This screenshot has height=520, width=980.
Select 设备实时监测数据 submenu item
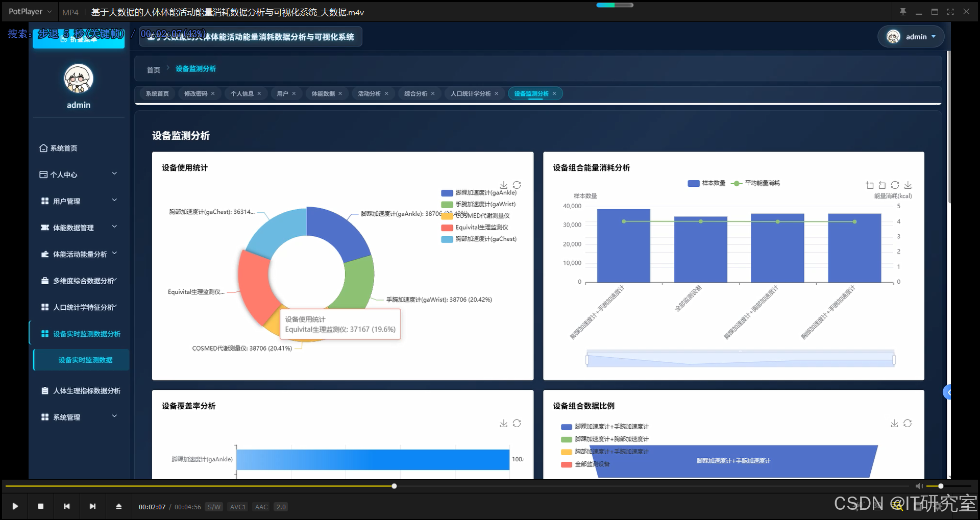pos(82,360)
